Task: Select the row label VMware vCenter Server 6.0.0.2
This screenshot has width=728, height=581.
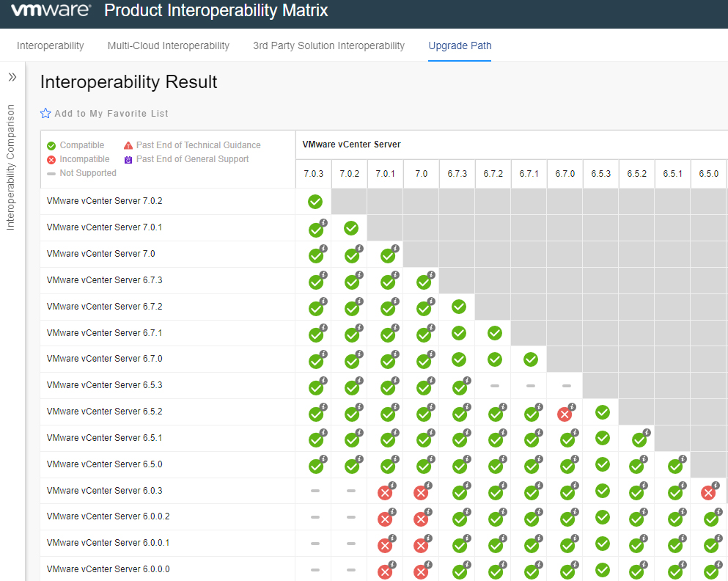Action: point(109,516)
